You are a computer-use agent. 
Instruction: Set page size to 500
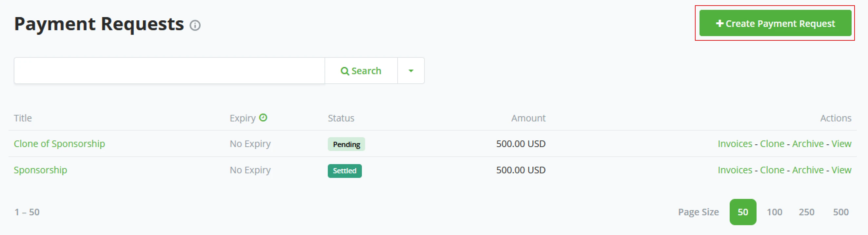click(841, 212)
